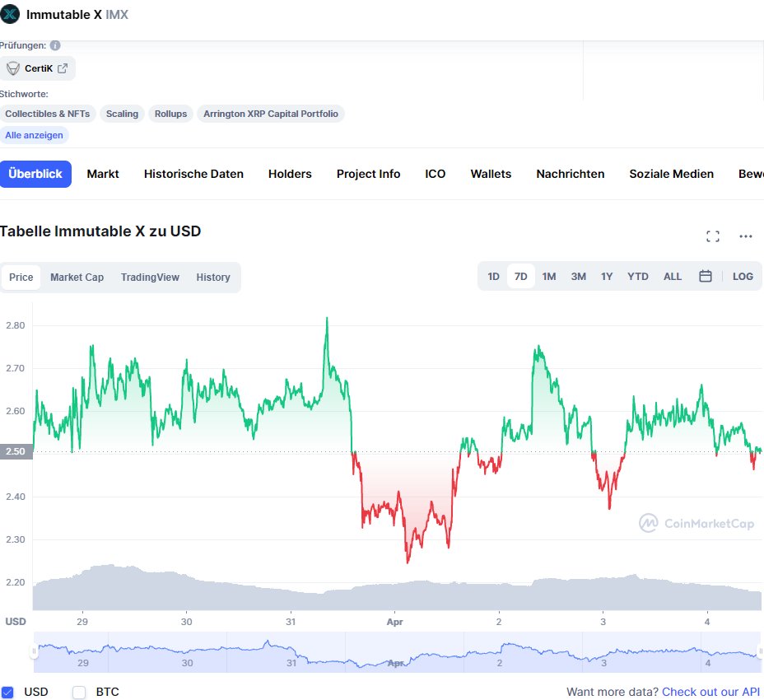
Task: Click right handle of range navigator
Action: [760, 651]
